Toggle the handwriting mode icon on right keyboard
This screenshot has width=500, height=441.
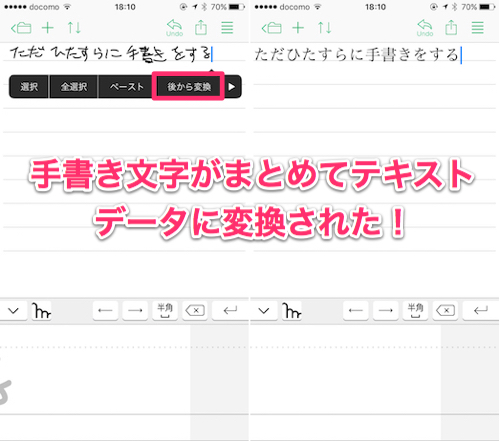pyautogui.click(x=292, y=311)
